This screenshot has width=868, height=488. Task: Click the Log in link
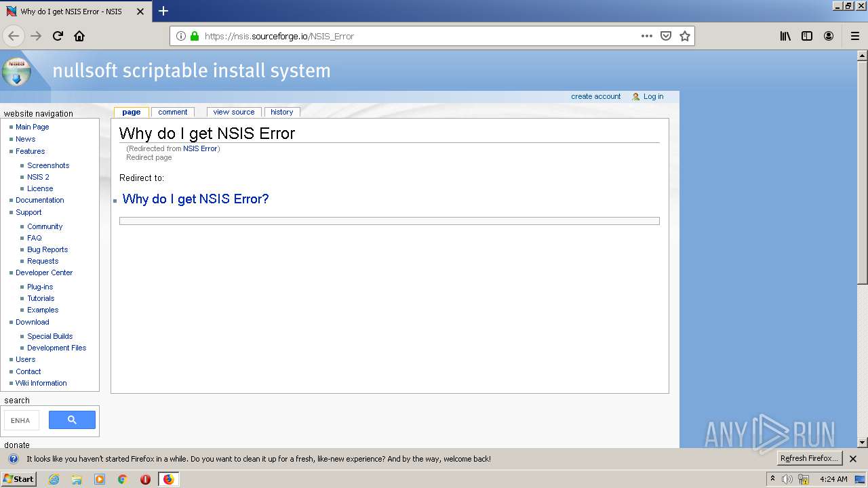pyautogui.click(x=653, y=96)
